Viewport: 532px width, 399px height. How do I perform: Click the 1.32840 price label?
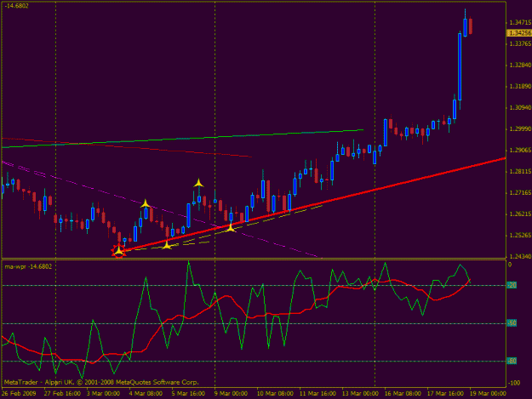pyautogui.click(x=520, y=66)
